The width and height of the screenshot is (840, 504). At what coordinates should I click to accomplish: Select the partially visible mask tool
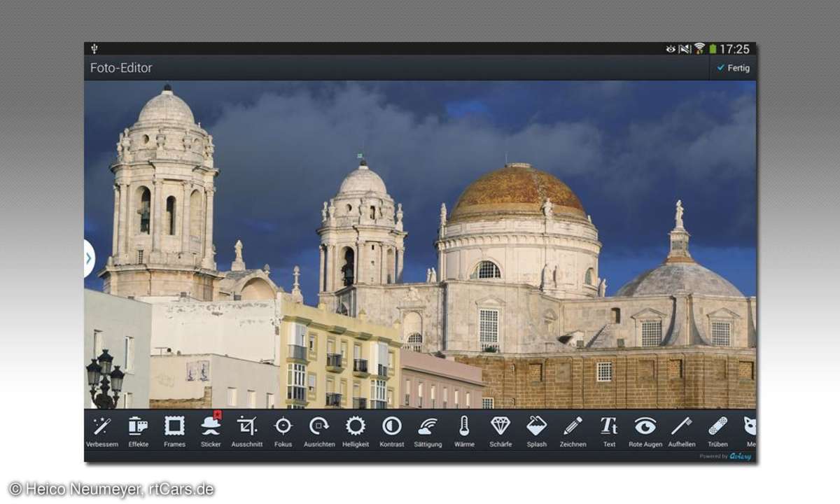pos(750,431)
